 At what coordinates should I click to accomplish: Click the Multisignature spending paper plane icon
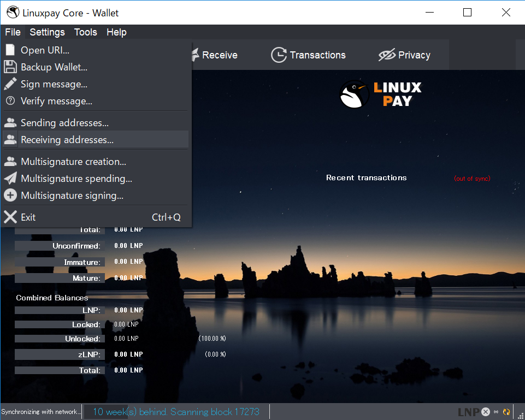point(10,179)
